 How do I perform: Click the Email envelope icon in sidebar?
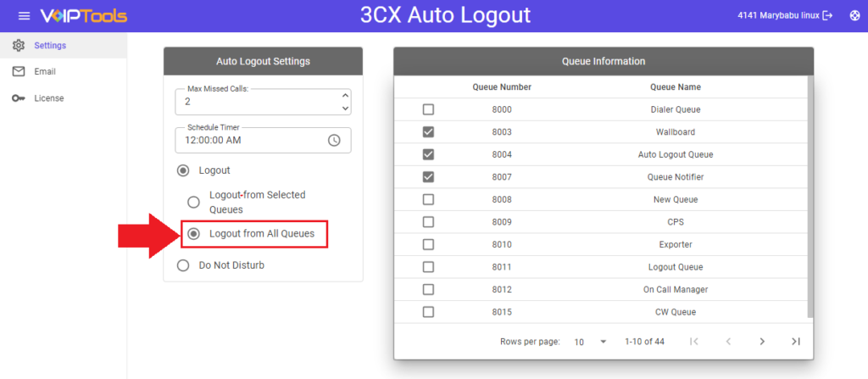(x=19, y=72)
